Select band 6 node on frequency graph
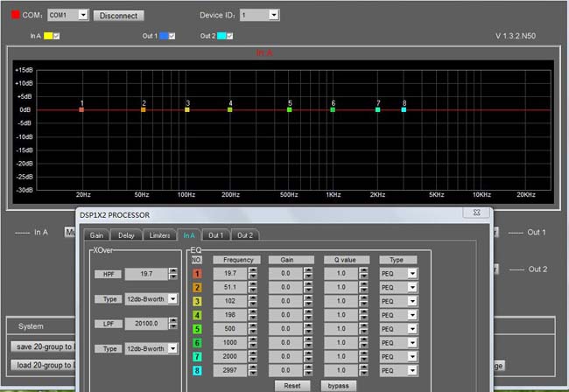569x392 pixels. tap(333, 110)
